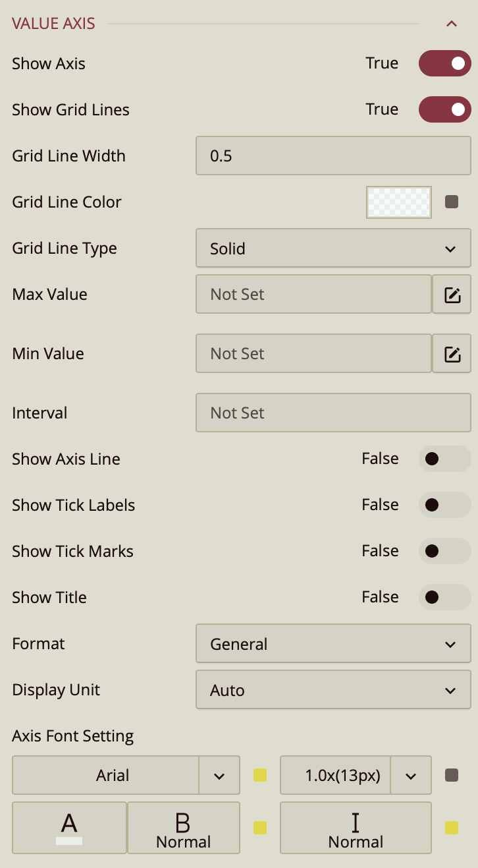Click the gray square next to Grid Line Color
478x868 pixels.
pos(452,202)
